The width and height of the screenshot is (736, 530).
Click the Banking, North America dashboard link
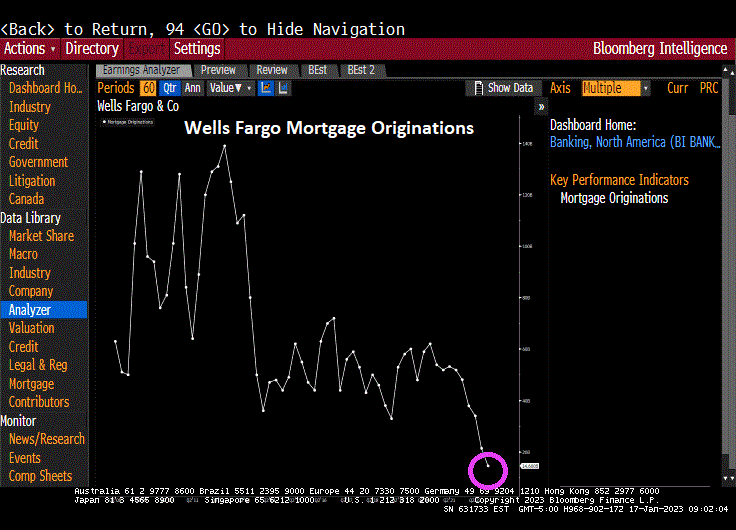(634, 142)
